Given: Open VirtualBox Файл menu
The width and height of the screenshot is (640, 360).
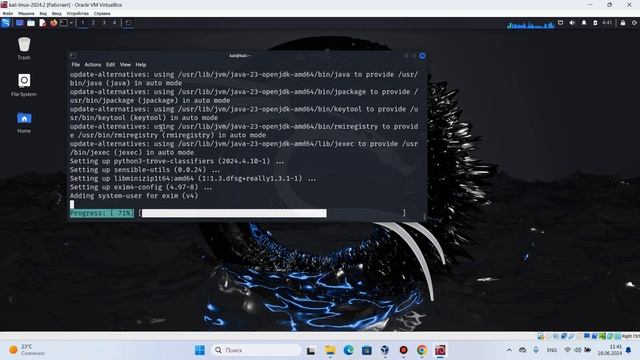Looking at the screenshot, I should pyautogui.click(x=8, y=13).
